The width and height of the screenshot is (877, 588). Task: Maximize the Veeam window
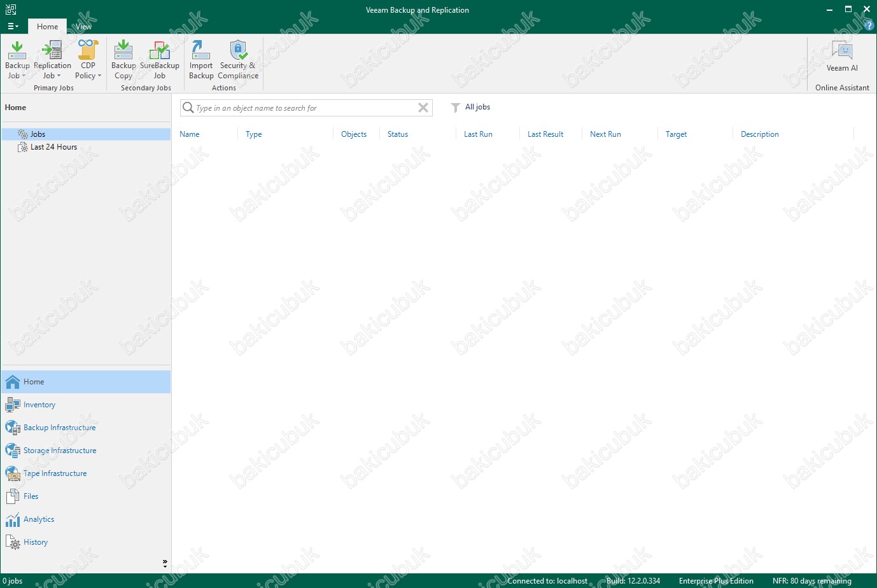(848, 10)
